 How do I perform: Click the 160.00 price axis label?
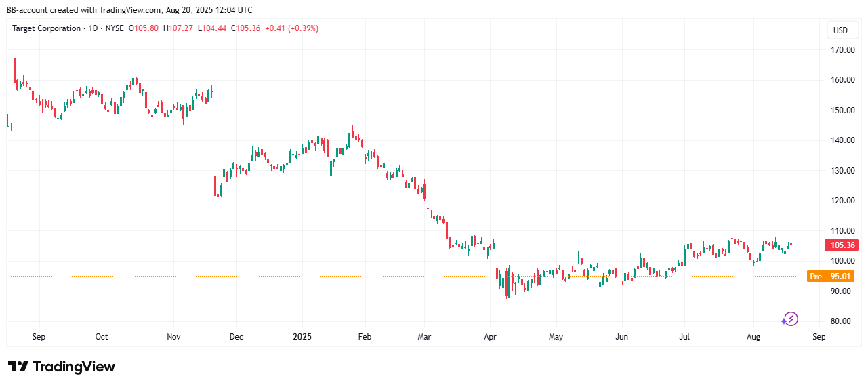[842, 80]
